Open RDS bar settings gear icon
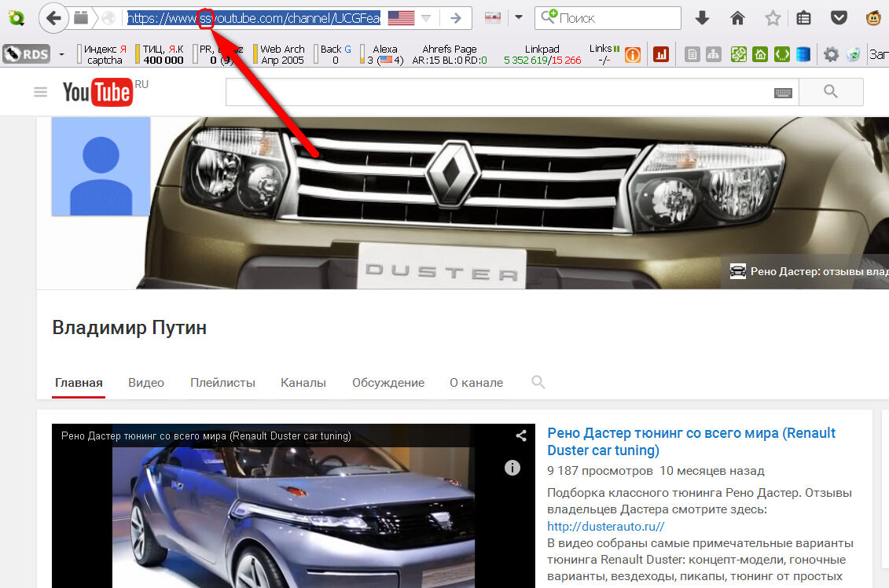This screenshot has height=588, width=889. coord(831,54)
